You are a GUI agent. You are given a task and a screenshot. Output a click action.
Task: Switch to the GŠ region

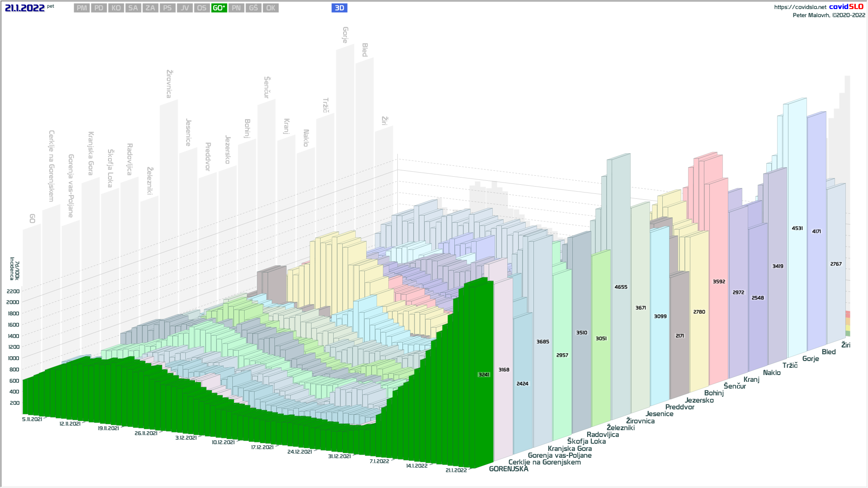tap(254, 8)
